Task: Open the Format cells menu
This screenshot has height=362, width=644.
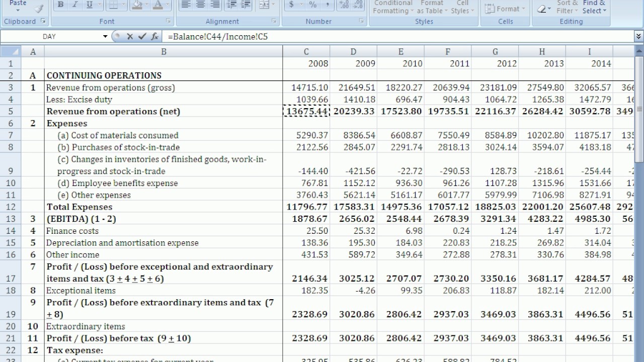Action: (x=505, y=9)
